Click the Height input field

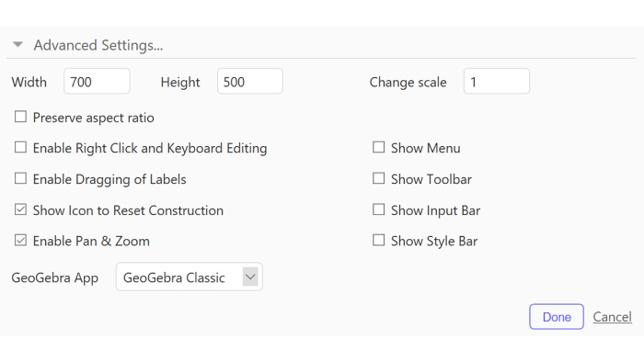249,82
